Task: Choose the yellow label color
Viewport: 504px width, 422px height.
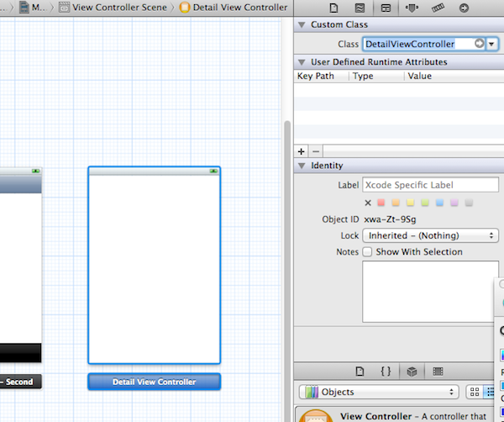Action: [x=410, y=203]
